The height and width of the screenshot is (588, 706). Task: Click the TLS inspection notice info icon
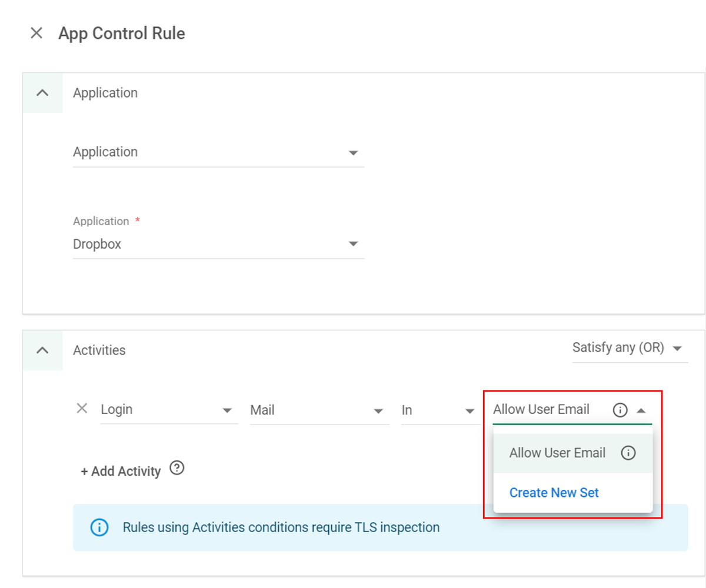tap(99, 527)
